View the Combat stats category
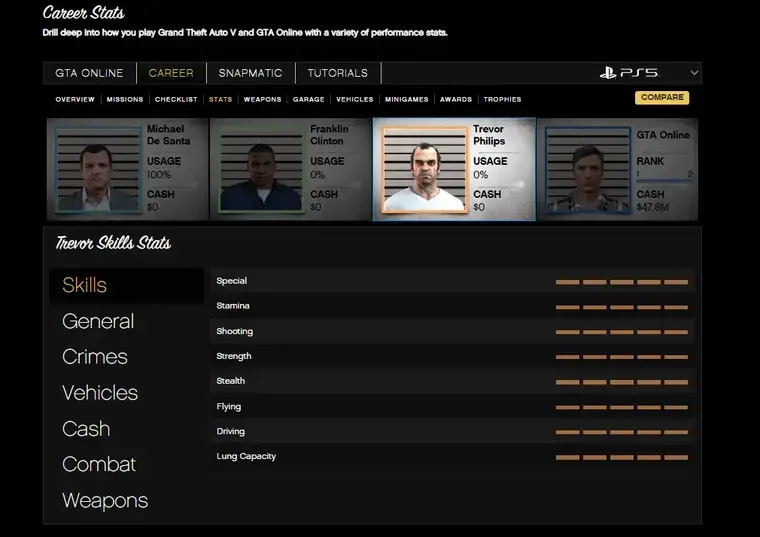The width and height of the screenshot is (760, 537). pos(99,465)
